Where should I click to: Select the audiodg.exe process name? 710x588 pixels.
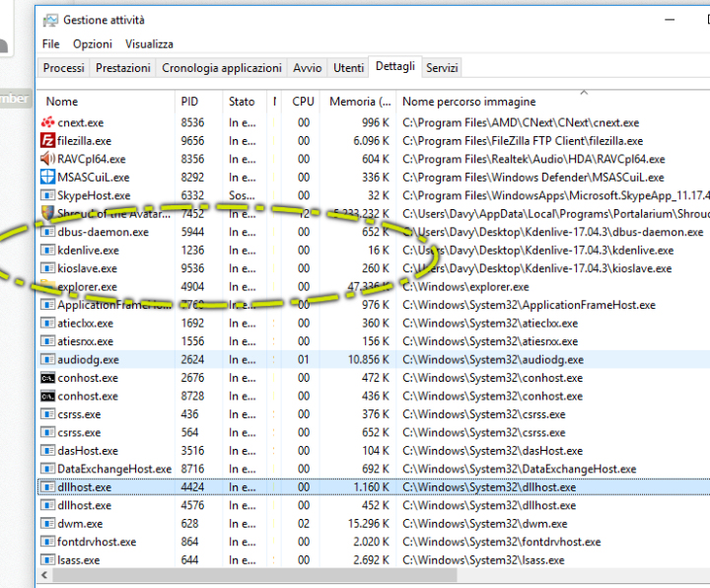tap(88, 360)
